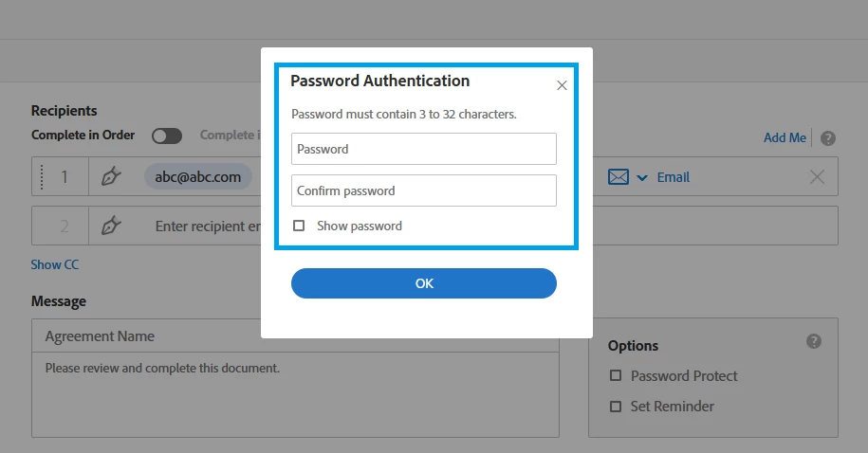Expand the Email authentication dropdown arrow
Image resolution: width=868 pixels, height=453 pixels.
(642, 177)
